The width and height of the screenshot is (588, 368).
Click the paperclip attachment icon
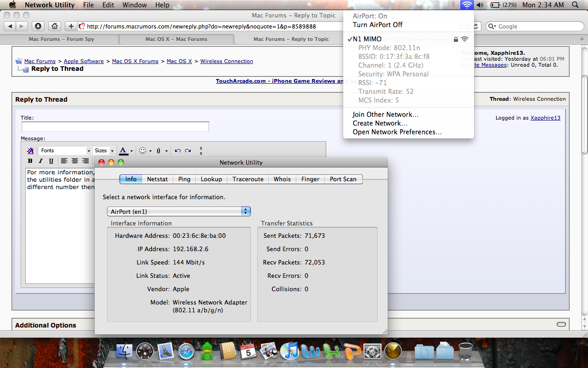(158, 150)
